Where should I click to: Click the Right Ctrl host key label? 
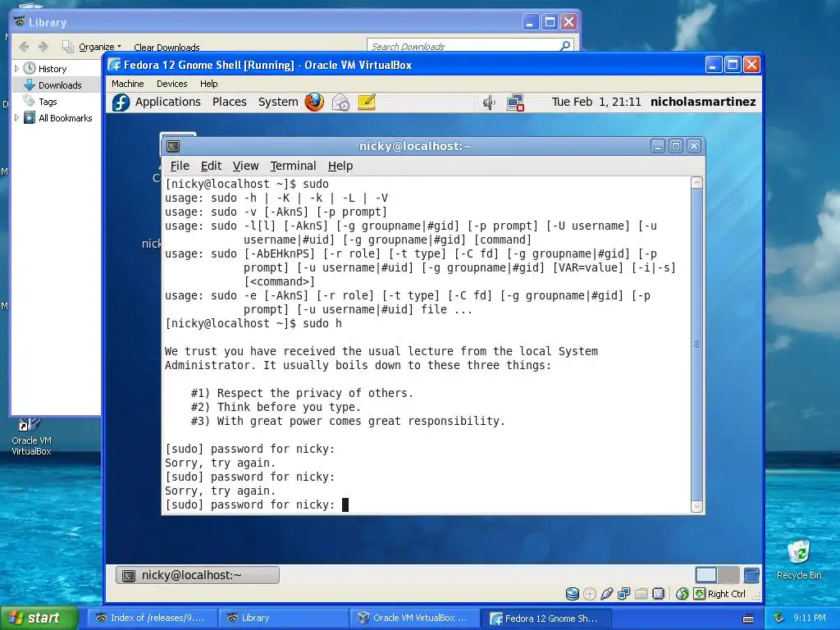[x=727, y=594]
